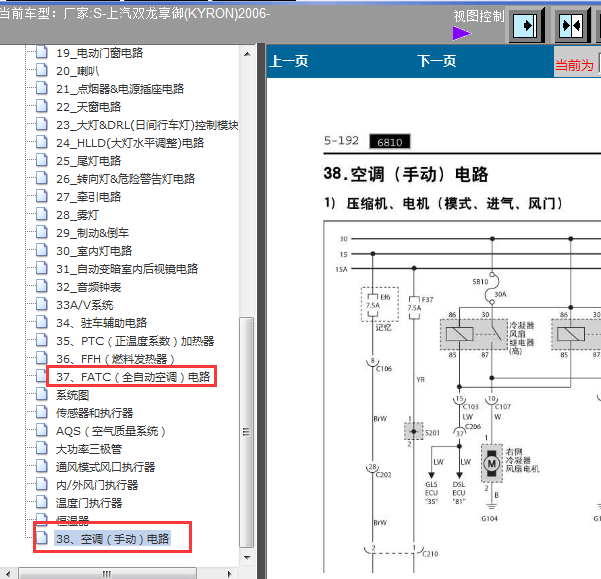Select 37、FATC(全自动空调)电路
This screenshot has width=601, height=579.
point(133,377)
